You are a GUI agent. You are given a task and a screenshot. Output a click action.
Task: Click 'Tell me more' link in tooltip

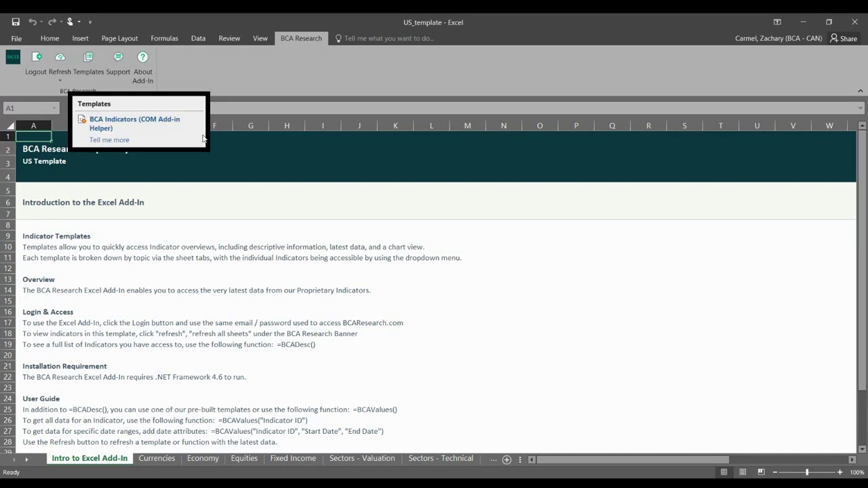[109, 140]
